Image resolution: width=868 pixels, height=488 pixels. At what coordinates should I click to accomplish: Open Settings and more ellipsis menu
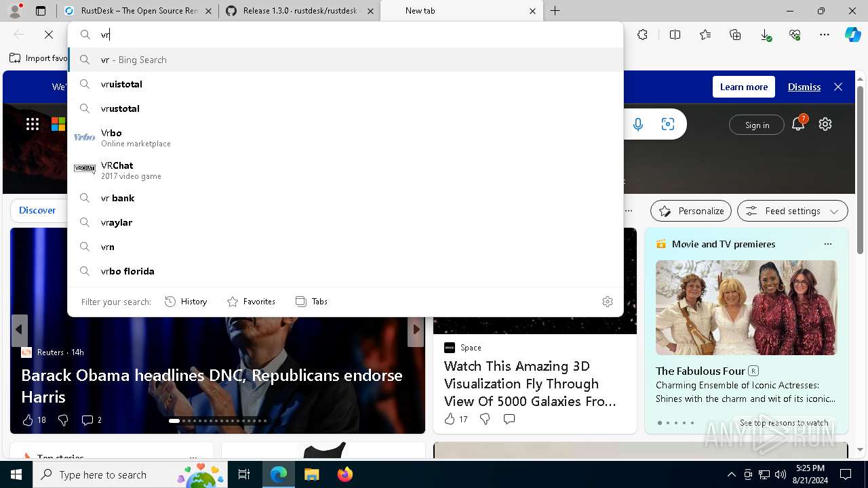825,35
